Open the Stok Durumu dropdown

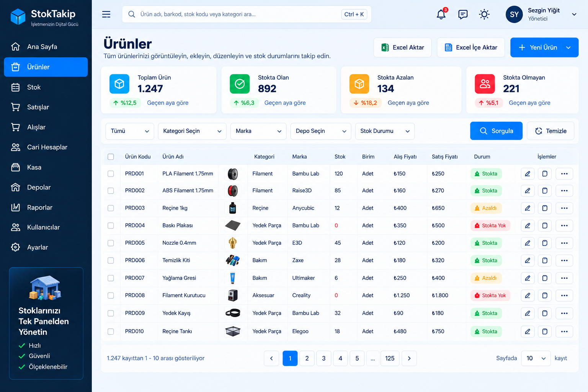(385, 131)
